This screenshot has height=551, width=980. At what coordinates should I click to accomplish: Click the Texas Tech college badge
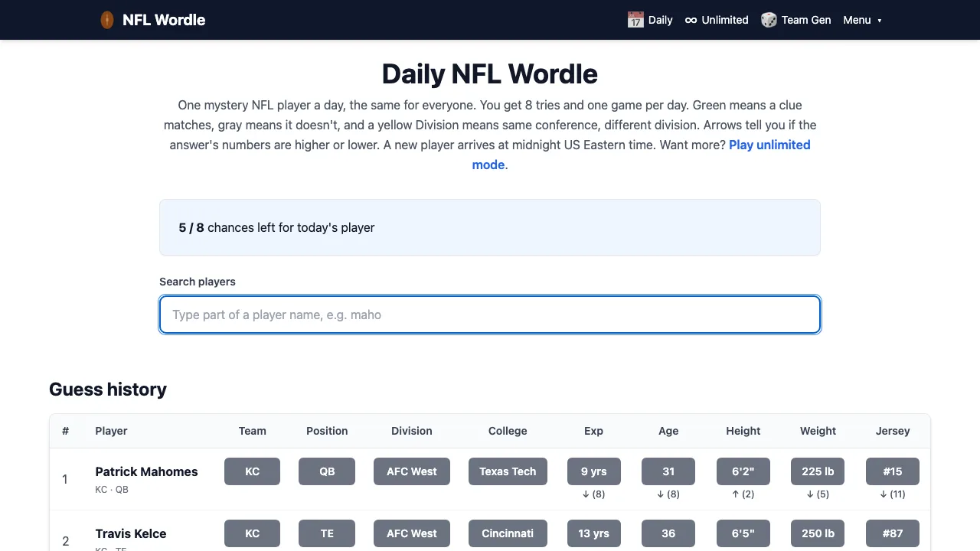click(x=508, y=471)
